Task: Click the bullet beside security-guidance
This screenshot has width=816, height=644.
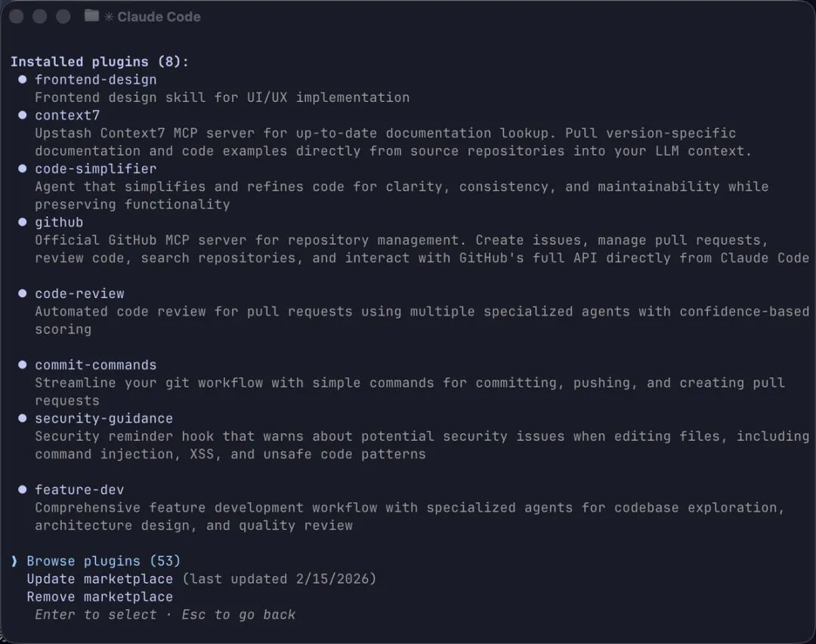Action: pos(23,418)
